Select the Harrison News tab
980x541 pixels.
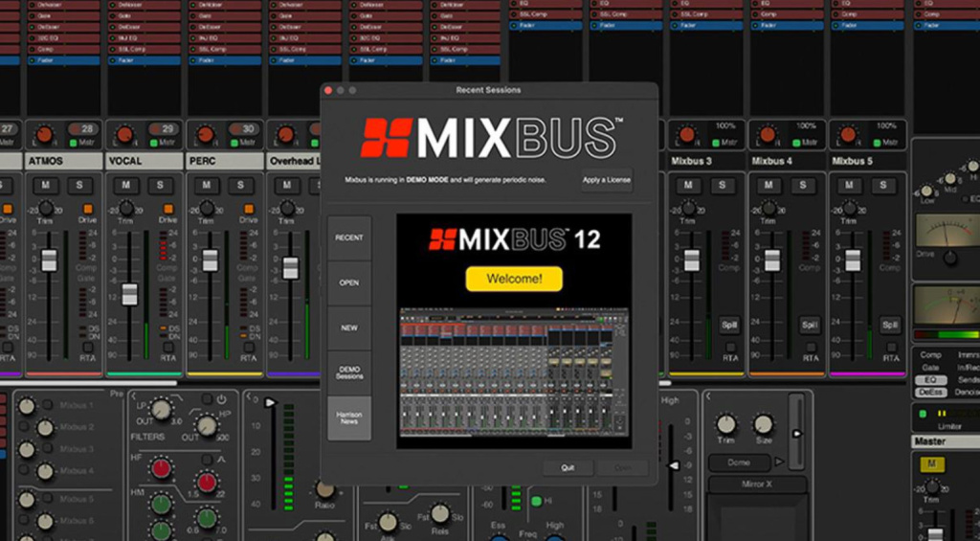(349, 417)
